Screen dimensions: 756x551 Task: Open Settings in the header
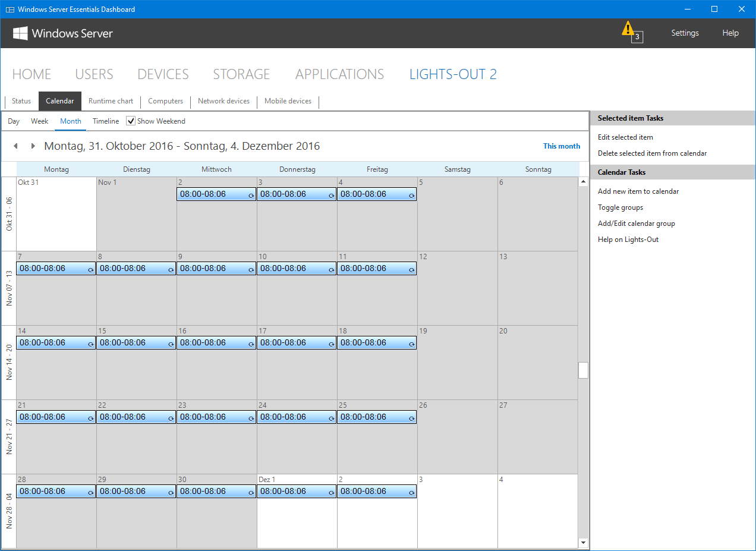[x=685, y=33]
